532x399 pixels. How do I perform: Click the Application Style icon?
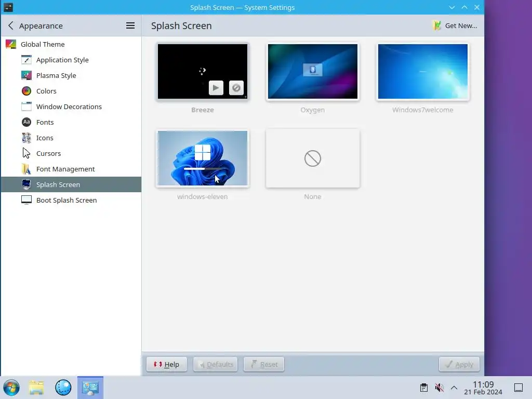pos(26,60)
